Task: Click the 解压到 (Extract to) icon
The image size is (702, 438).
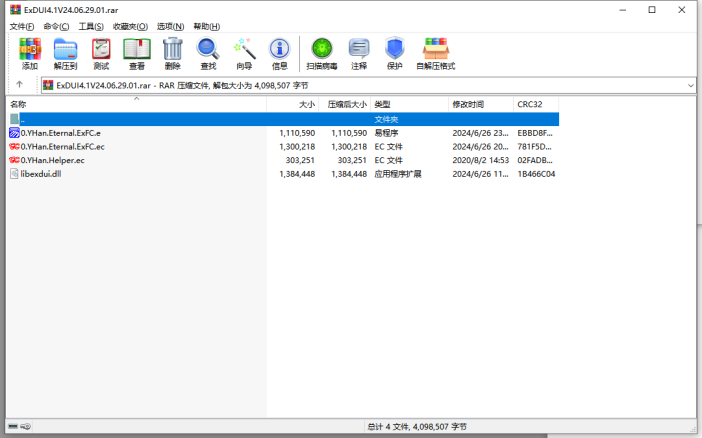Action: click(x=66, y=53)
